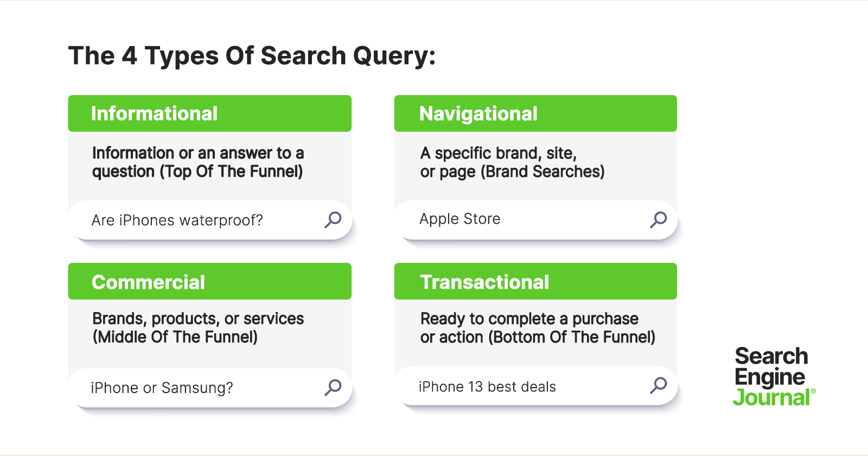Click the search icon in the Apple Store bar

[x=658, y=219]
